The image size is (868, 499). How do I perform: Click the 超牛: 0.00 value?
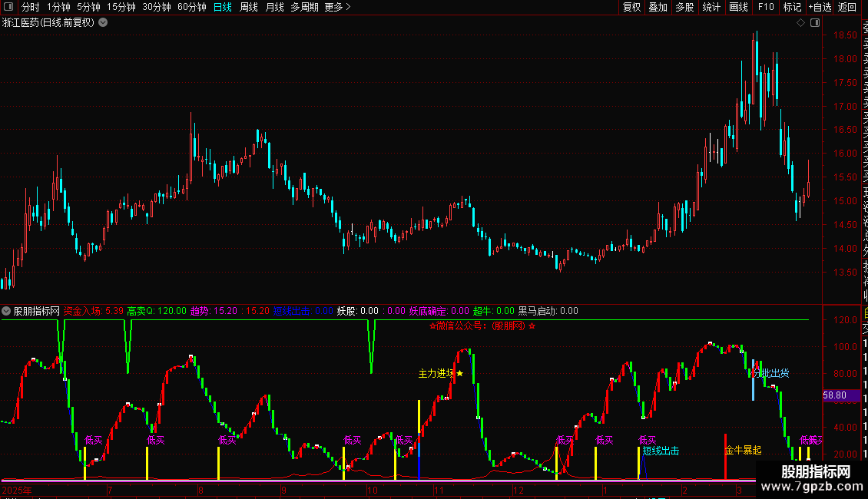tap(494, 311)
